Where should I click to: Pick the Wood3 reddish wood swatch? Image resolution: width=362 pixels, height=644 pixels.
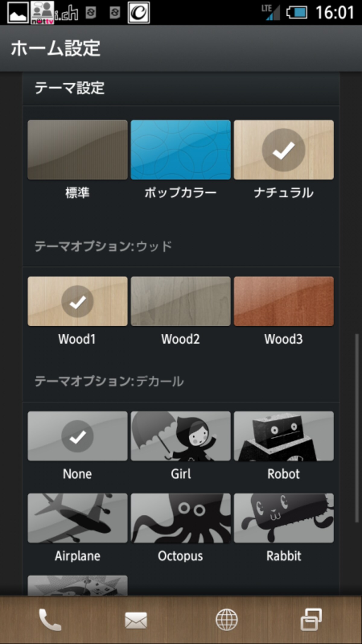[284, 301]
